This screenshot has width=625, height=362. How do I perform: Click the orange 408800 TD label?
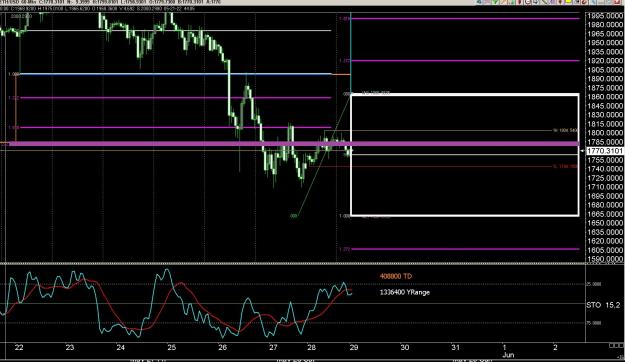tap(396, 276)
